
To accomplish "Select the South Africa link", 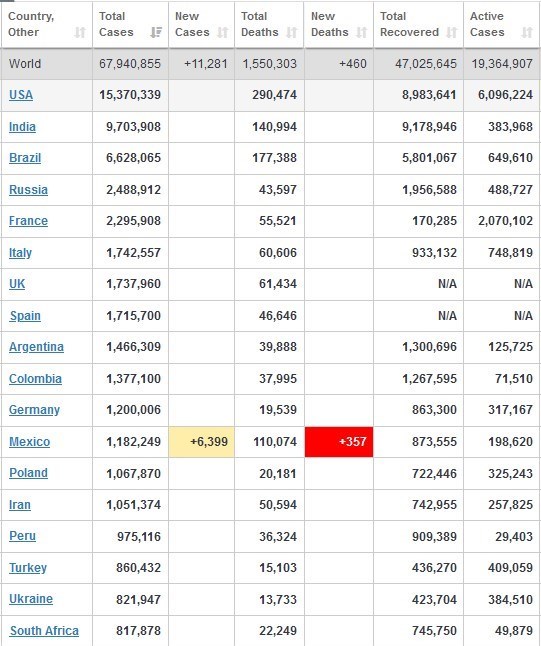I will point(44,631).
